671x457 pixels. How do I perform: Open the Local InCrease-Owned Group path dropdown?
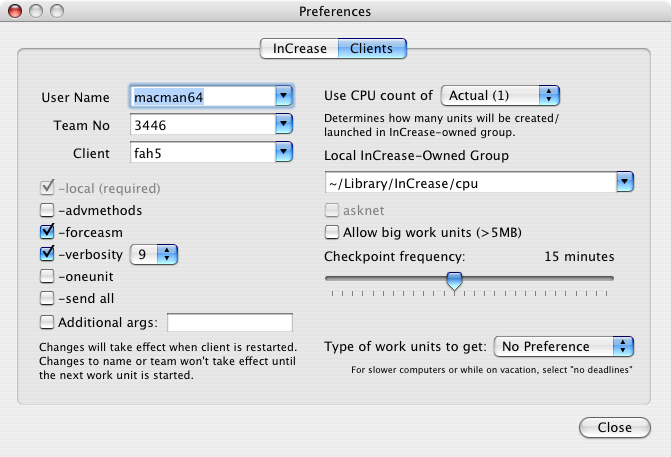(x=625, y=182)
